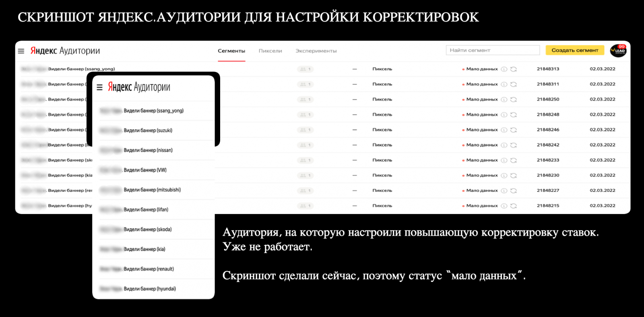Image resolution: width=644 pixels, height=317 pixels.
Task: Click the info icon in row 21848246
Action: pos(504,130)
